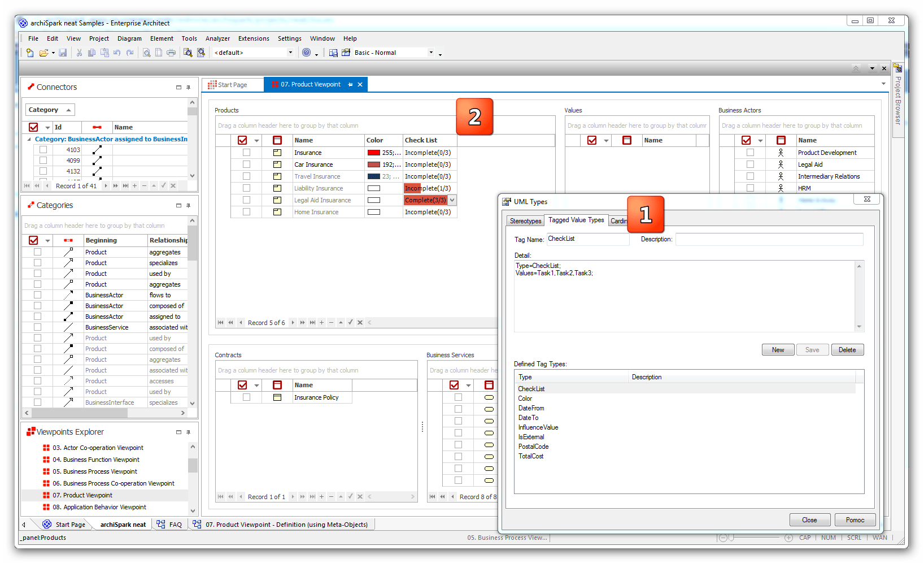This screenshot has height=563, width=924.
Task: Open the Extensions menu
Action: pyautogui.click(x=254, y=38)
